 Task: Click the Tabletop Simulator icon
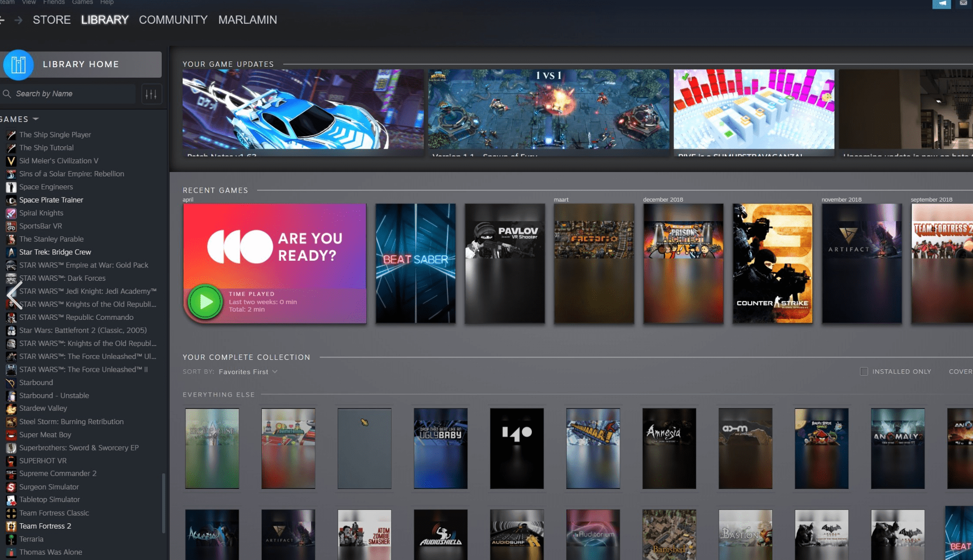coord(11,500)
